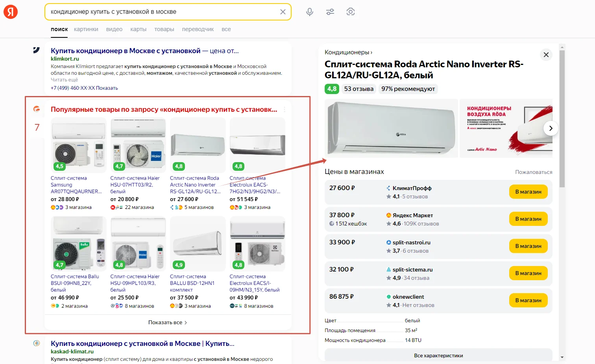Screen dimensions: 595x364
Task: Click В магазин for КлиматПрофф
Action: (x=528, y=192)
